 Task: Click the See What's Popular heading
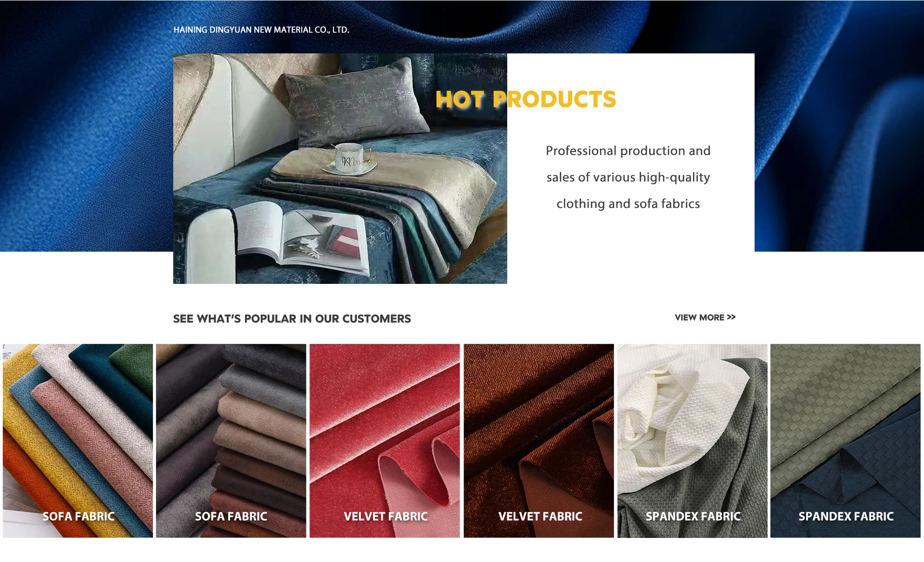pos(292,319)
